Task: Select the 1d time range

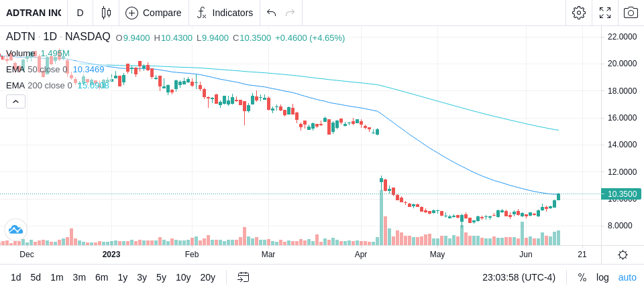Action: click(x=15, y=278)
